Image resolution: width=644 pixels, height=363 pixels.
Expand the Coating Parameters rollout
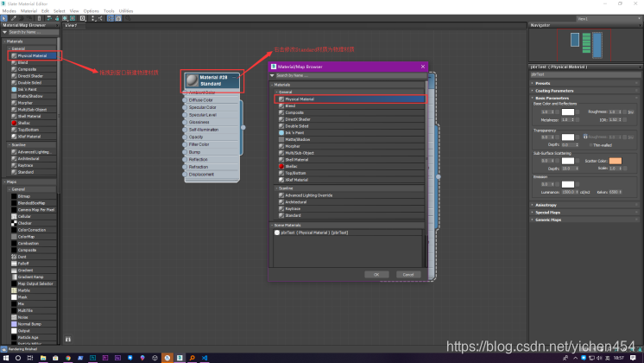[584, 91]
